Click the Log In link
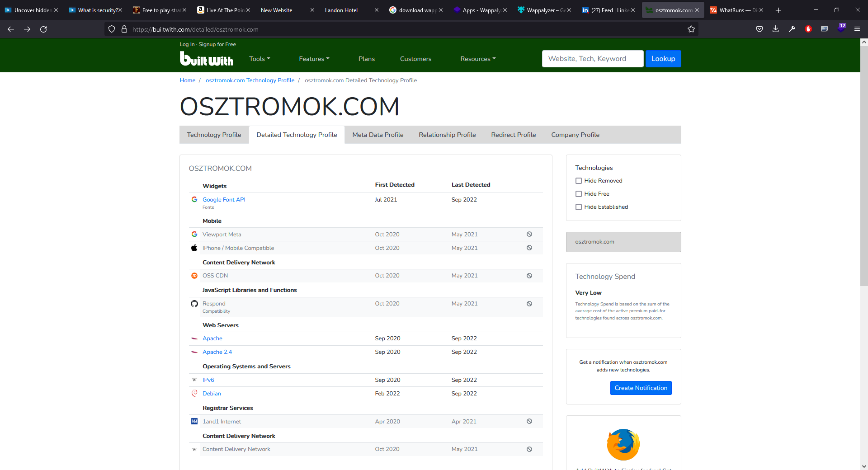Viewport: 868px width, 470px height. pos(187,44)
